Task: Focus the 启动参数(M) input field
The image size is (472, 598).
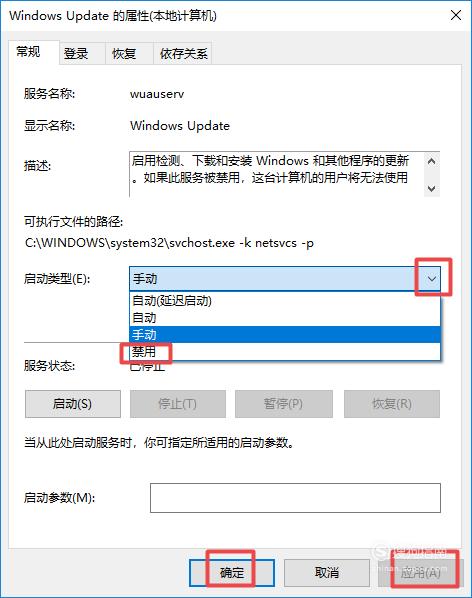Action: tap(295, 498)
